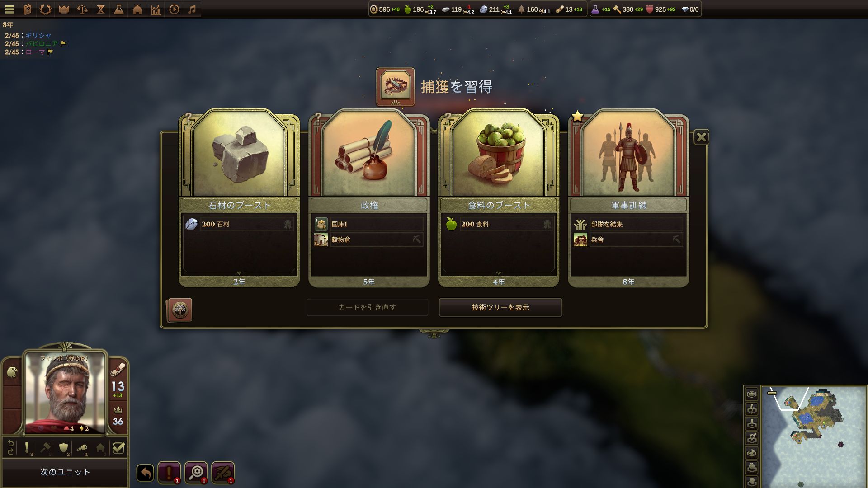868x488 pixels.
Task: Click the 次のユニット button
Action: [65, 472]
